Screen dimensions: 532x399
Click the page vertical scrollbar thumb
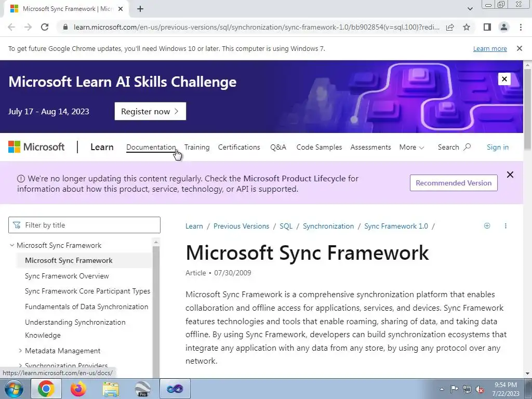528,109
